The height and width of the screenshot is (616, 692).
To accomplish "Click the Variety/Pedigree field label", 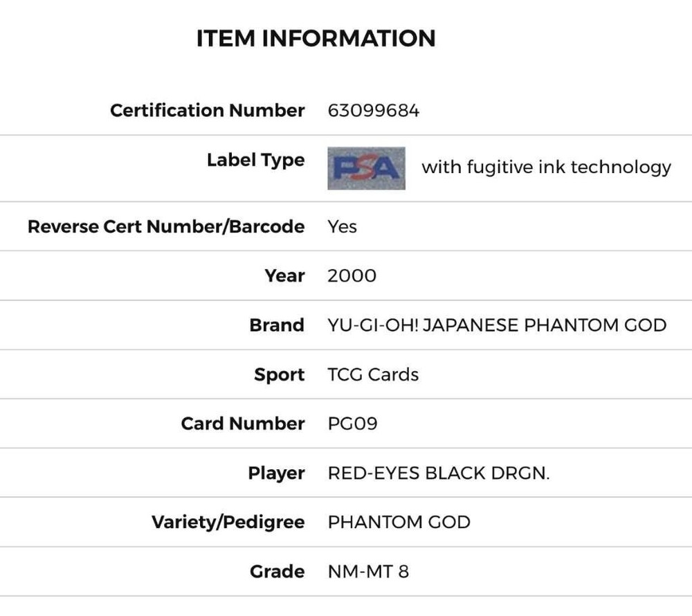I will (228, 522).
